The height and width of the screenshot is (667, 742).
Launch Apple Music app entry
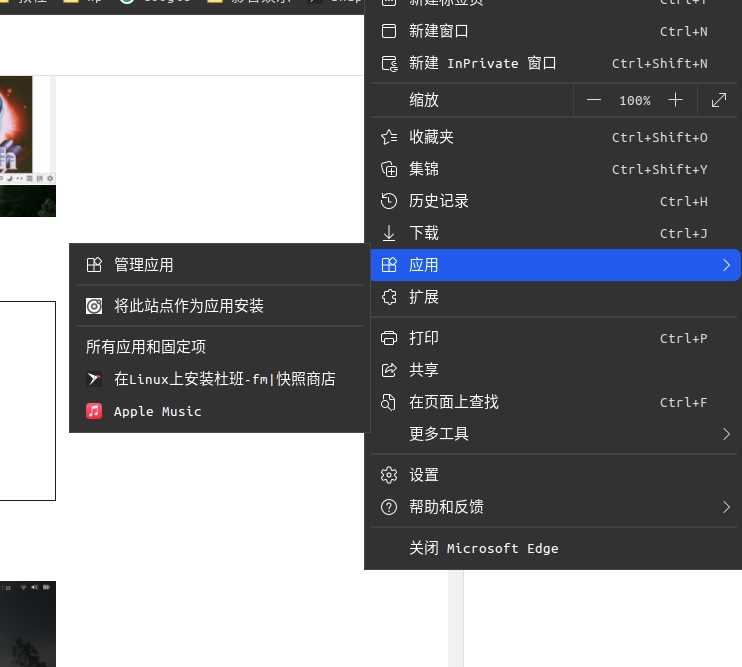click(220, 411)
